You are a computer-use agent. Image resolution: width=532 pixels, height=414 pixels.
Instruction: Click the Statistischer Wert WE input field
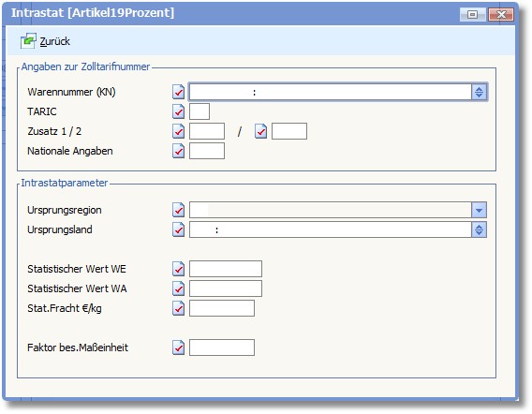click(x=226, y=269)
